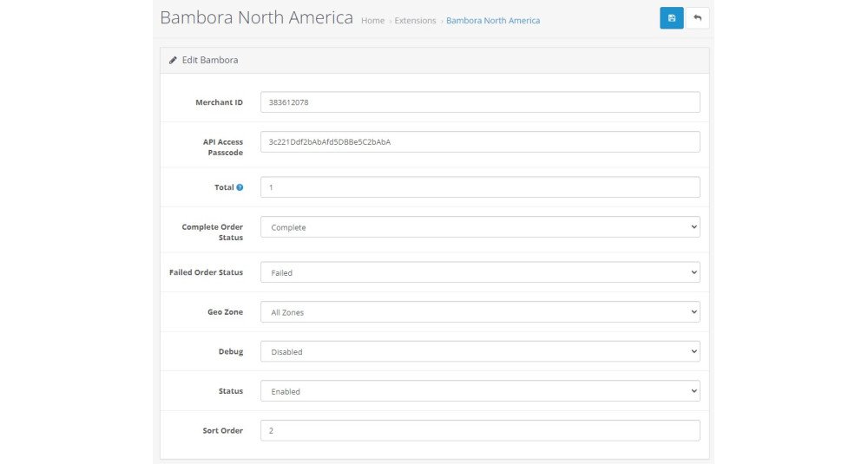The width and height of the screenshot is (868, 464).
Task: Select the Total input field
Action: pyautogui.click(x=480, y=187)
